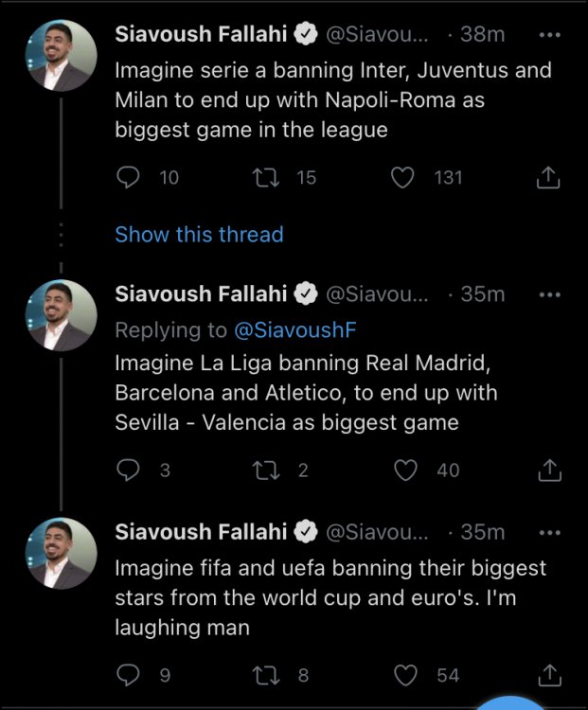Tap the blue compose tweet button
The width and height of the screenshot is (588, 710).
tap(511, 702)
